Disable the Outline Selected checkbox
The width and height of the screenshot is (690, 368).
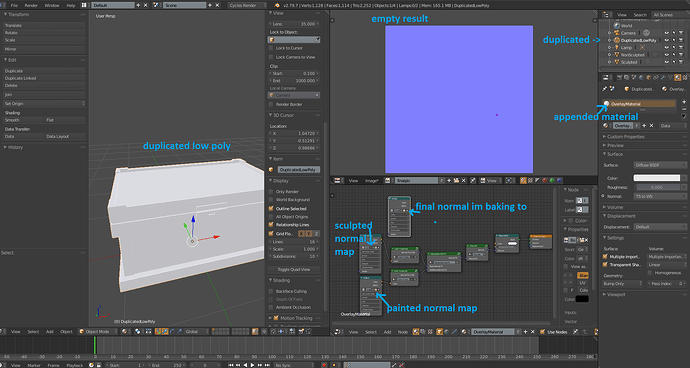(x=271, y=209)
